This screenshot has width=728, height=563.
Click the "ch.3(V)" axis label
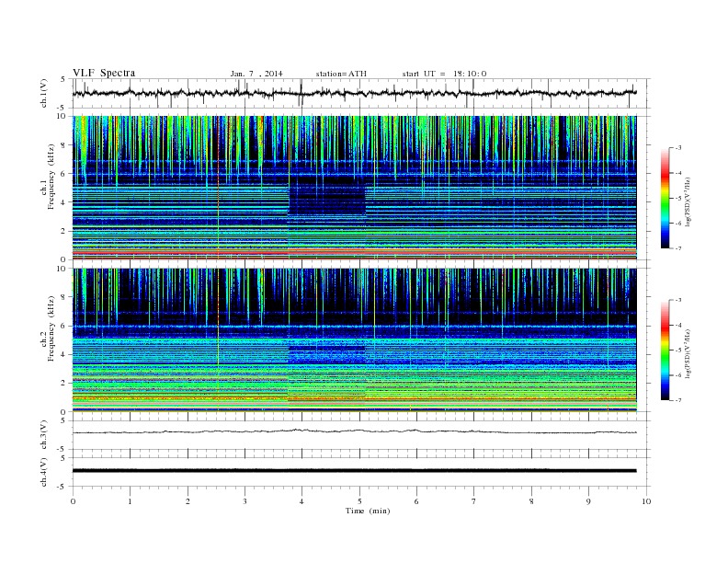[x=44, y=435]
